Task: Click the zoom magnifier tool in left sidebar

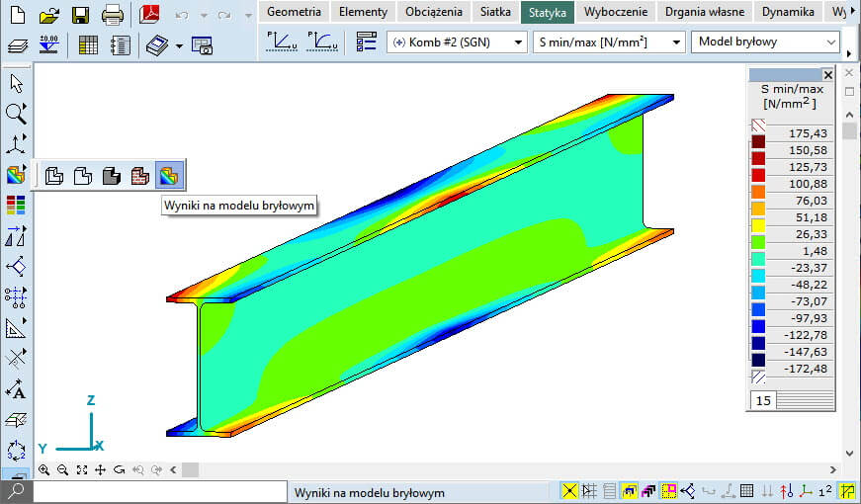Action: pos(16,113)
